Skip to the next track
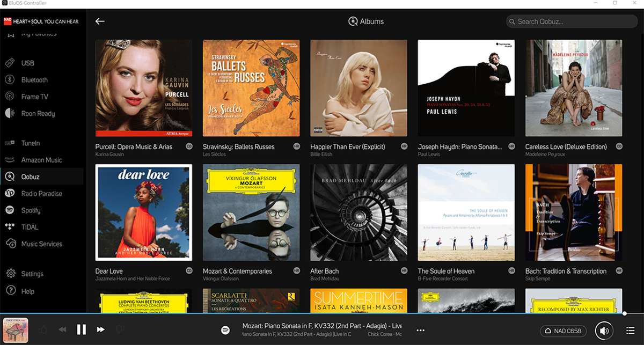This screenshot has width=644, height=345. [x=100, y=329]
